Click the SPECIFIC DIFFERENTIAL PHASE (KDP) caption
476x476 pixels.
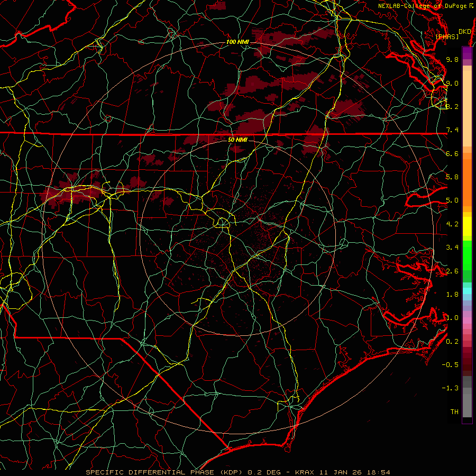[166, 472]
